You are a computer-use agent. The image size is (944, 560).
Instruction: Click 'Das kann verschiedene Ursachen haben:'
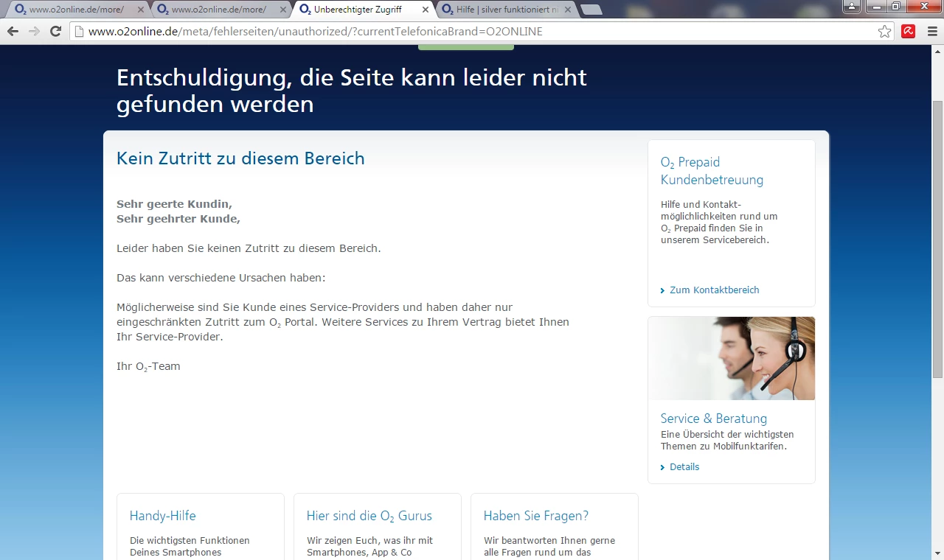pos(221,278)
